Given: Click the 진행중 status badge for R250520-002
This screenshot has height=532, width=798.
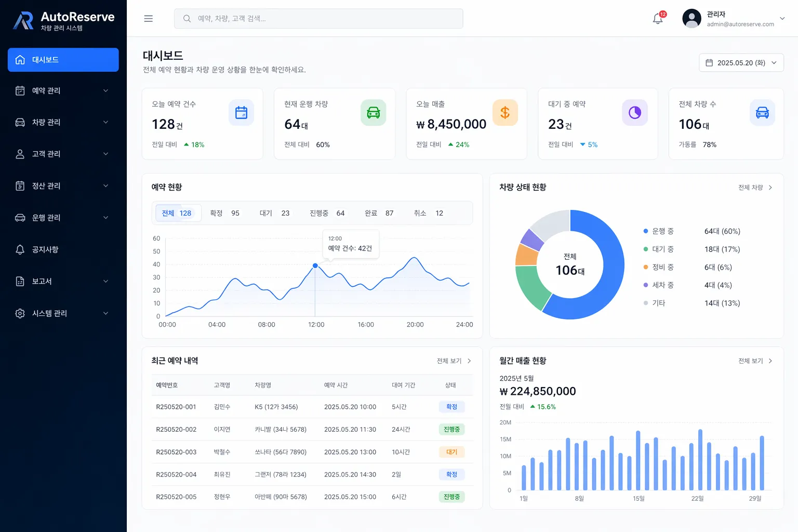Looking at the screenshot, I should (x=451, y=430).
